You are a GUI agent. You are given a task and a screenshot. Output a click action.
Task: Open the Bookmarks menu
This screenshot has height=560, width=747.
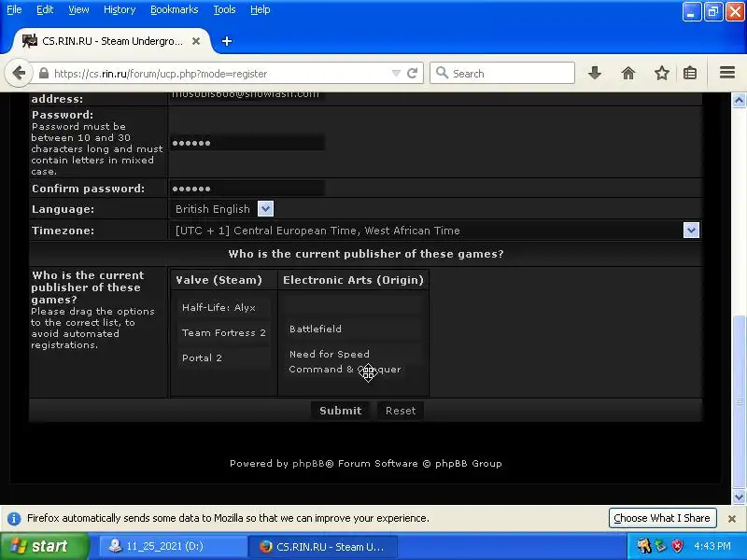[x=175, y=9]
